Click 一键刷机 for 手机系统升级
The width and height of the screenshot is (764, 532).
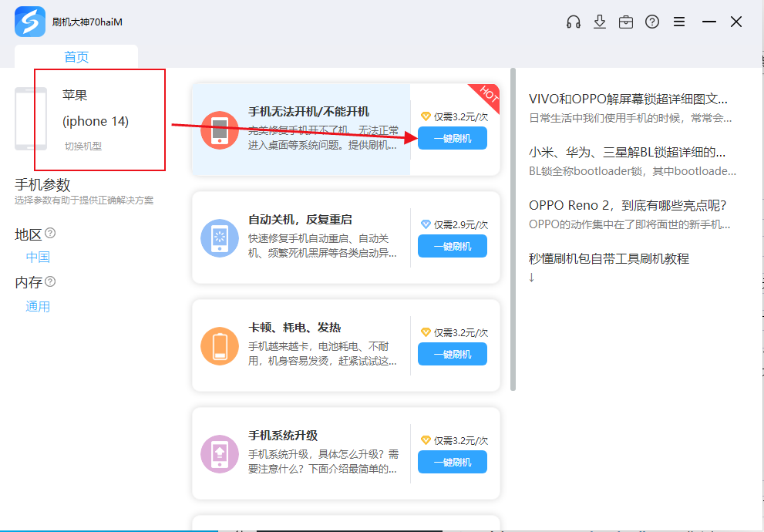point(453,462)
